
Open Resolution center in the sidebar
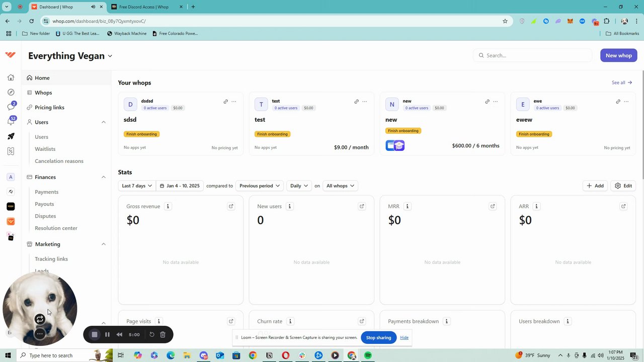56,228
